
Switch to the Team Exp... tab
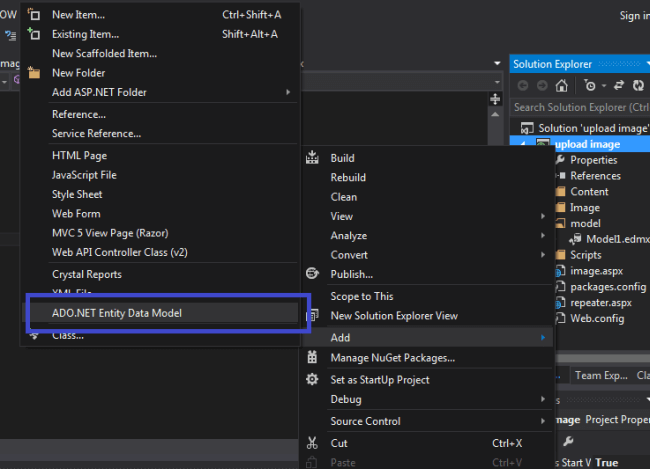[601, 376]
